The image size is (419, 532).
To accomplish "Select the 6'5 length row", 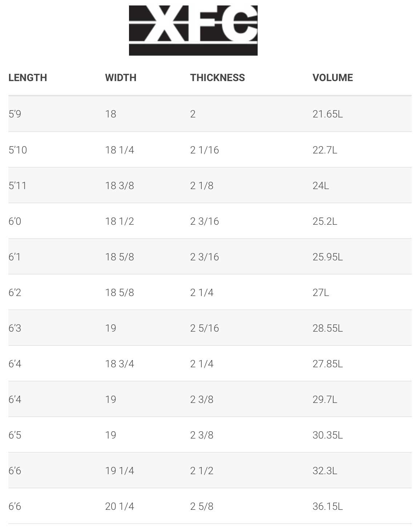I will pos(210,435).
